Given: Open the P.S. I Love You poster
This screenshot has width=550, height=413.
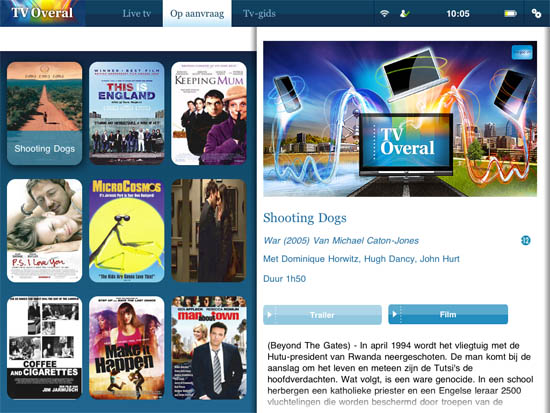Looking at the screenshot, I should (x=45, y=231).
